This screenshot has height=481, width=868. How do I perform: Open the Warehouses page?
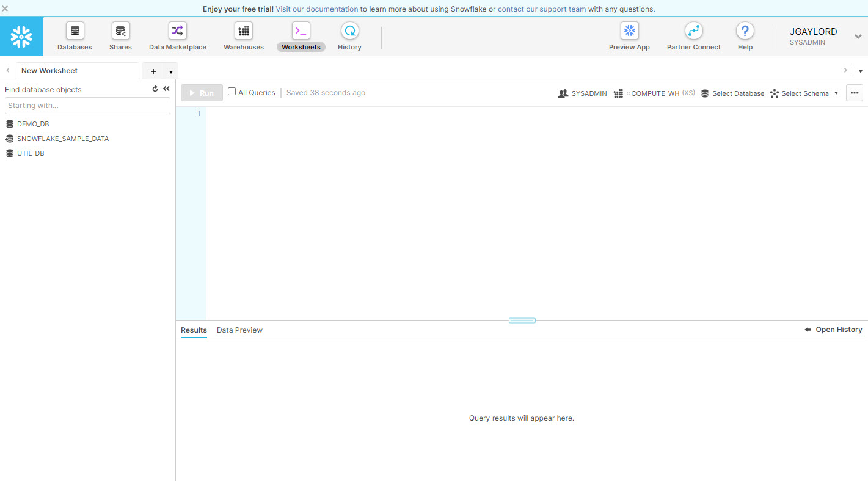tap(244, 37)
